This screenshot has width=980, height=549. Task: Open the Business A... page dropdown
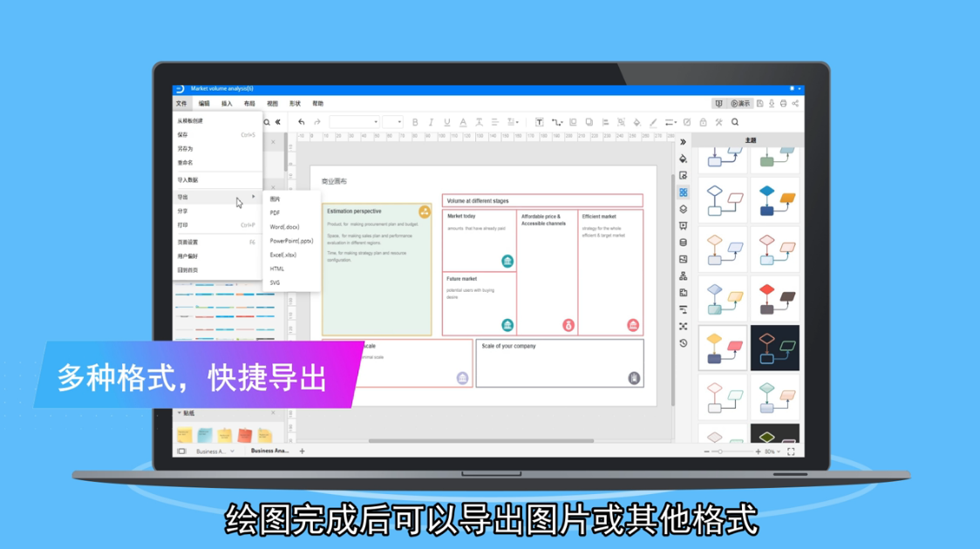(233, 451)
